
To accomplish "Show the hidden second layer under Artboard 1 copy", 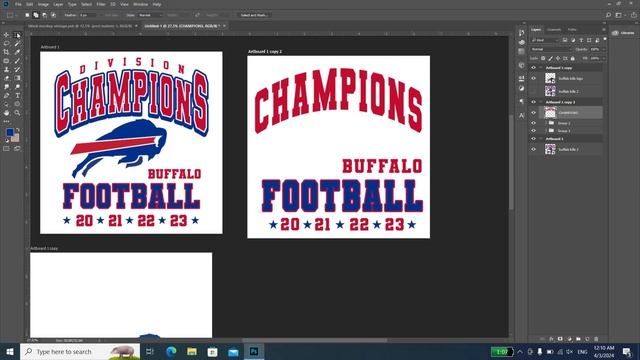I will click(533, 91).
